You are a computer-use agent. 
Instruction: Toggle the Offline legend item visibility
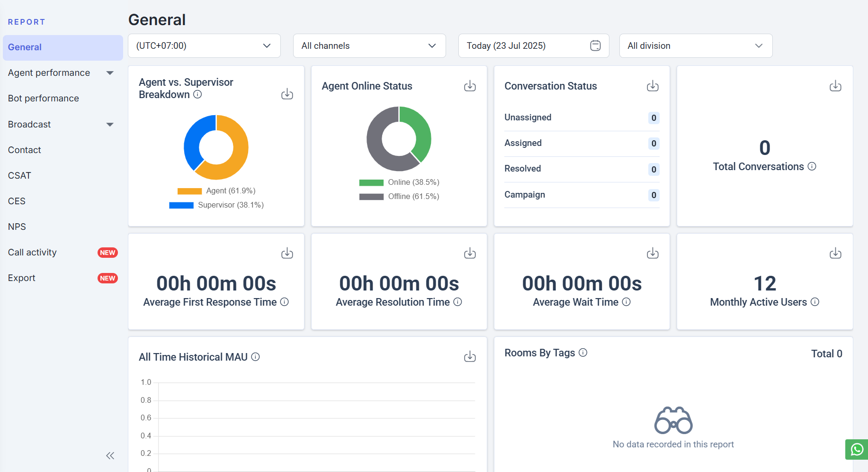click(x=399, y=197)
